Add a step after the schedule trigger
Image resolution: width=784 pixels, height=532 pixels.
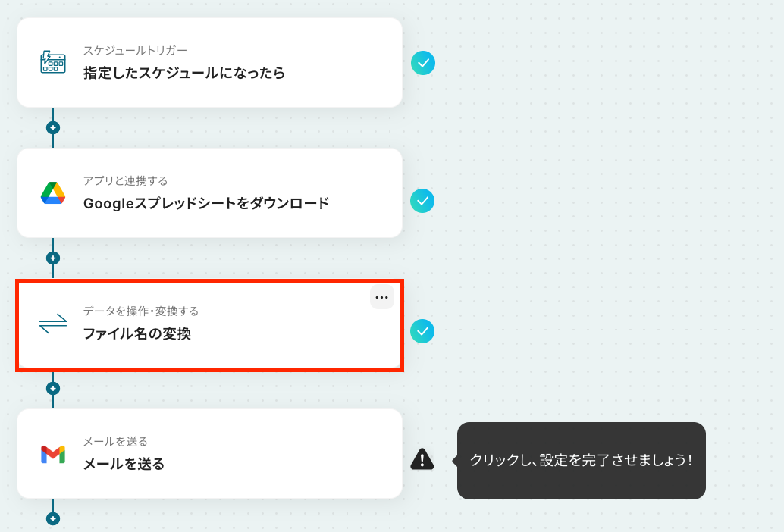[53, 128]
